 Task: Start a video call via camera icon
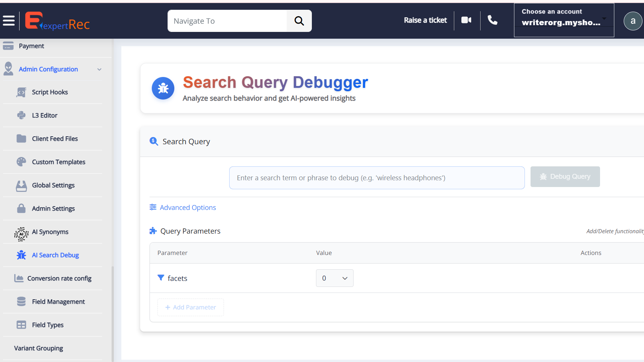pos(466,20)
